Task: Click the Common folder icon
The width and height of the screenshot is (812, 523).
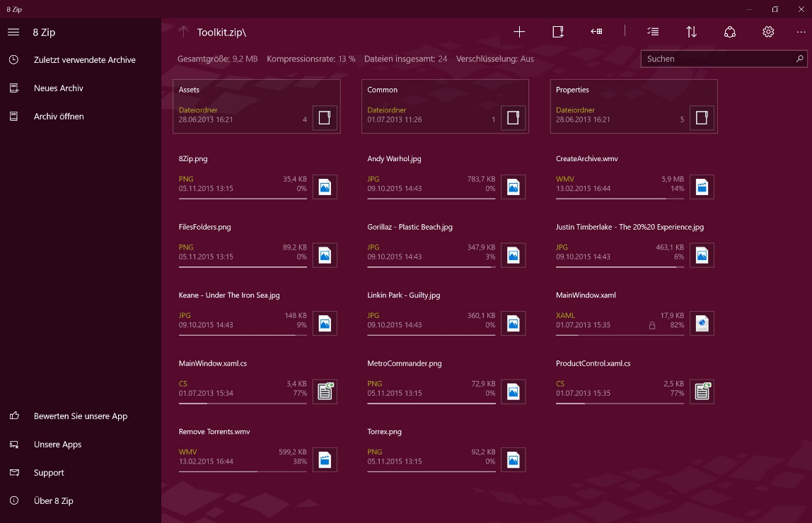Action: (514, 118)
